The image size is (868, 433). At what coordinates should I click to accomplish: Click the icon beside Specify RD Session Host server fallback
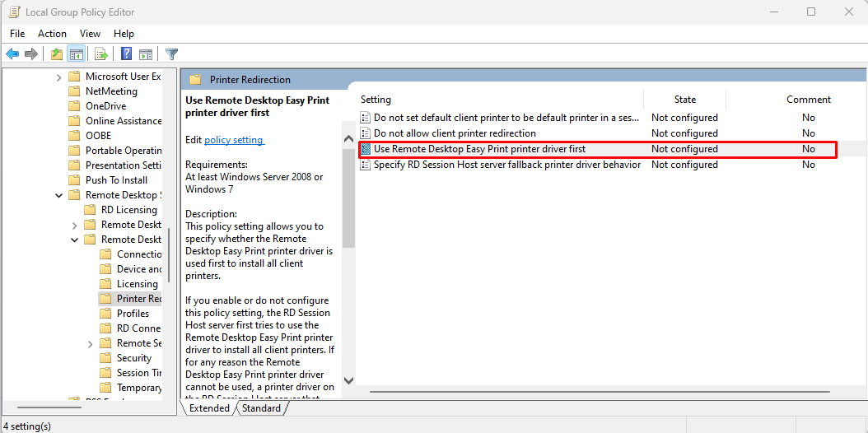365,165
